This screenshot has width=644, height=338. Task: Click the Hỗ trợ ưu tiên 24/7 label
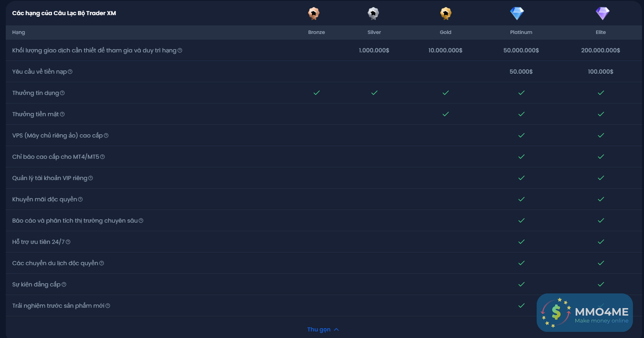39,242
